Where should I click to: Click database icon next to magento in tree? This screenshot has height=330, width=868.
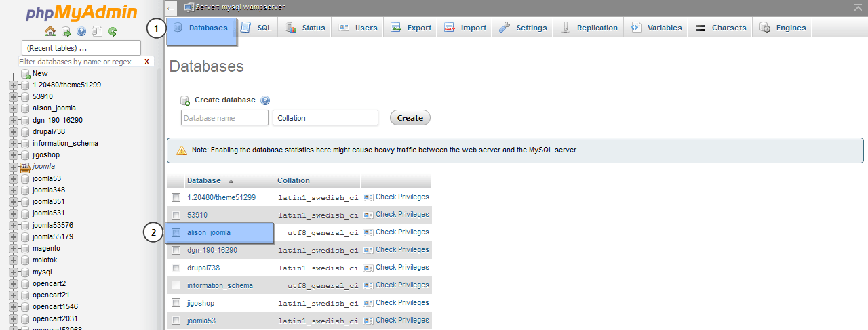[x=25, y=249]
